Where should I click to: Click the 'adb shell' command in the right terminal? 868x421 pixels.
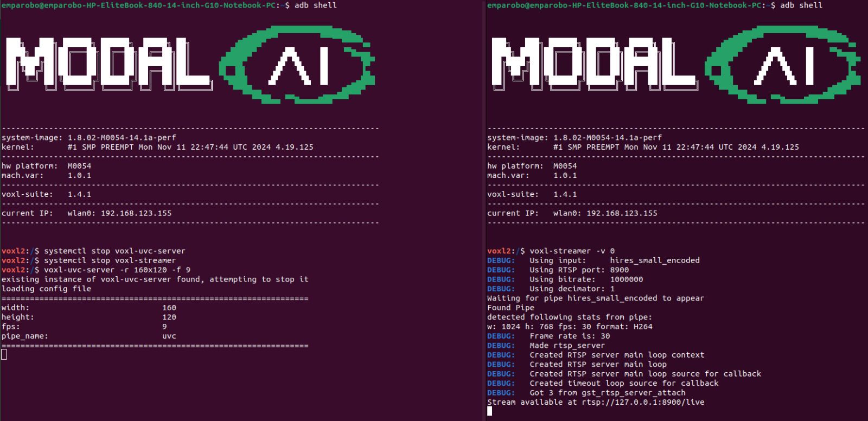[801, 5]
